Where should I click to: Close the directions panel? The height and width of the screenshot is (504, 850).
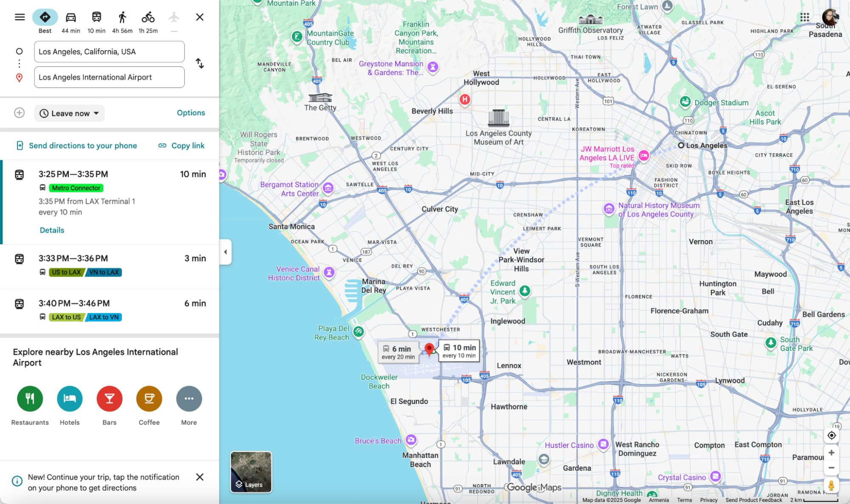[x=199, y=17]
